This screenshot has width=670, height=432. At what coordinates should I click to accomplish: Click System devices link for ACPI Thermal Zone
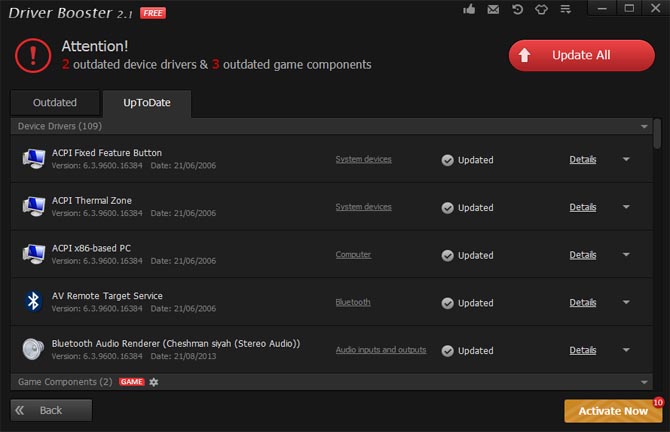[363, 207]
